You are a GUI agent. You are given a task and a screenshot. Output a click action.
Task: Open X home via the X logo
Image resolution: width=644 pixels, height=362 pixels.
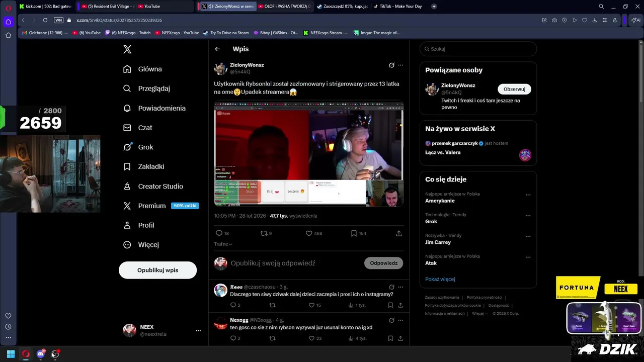[127, 49]
